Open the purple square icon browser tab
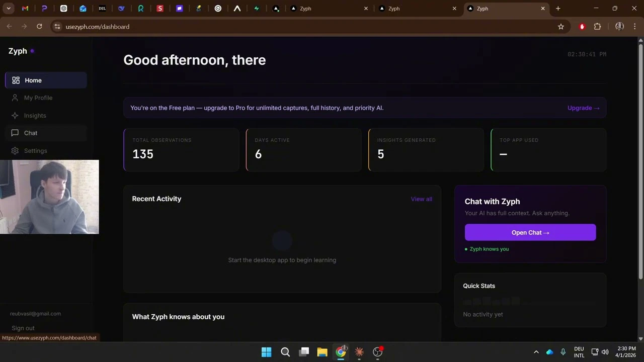The width and height of the screenshot is (644, 362). click(180, 9)
